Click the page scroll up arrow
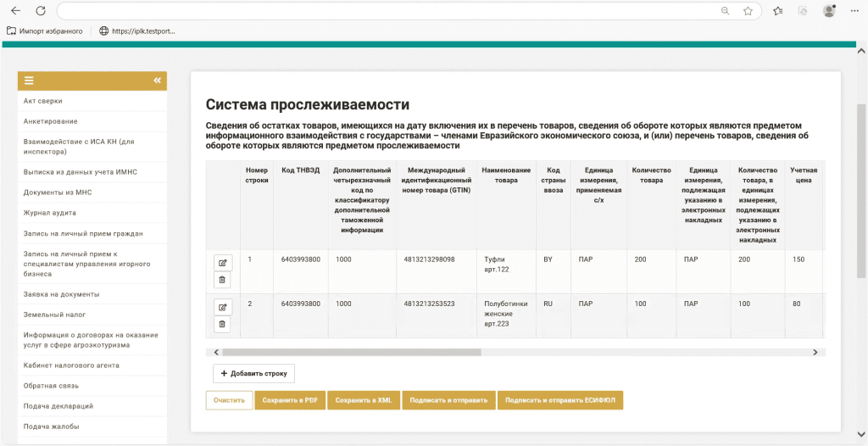The height and width of the screenshot is (446, 868). tap(861, 51)
